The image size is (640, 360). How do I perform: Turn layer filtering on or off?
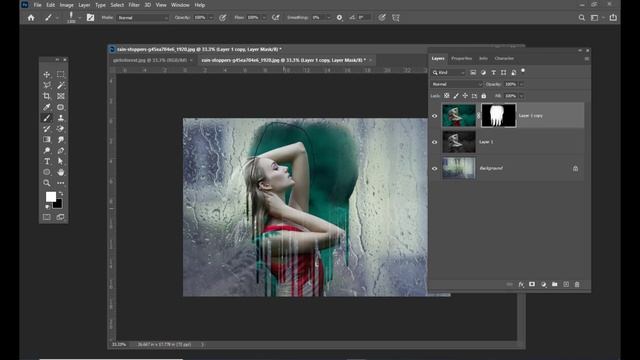[x=523, y=71]
